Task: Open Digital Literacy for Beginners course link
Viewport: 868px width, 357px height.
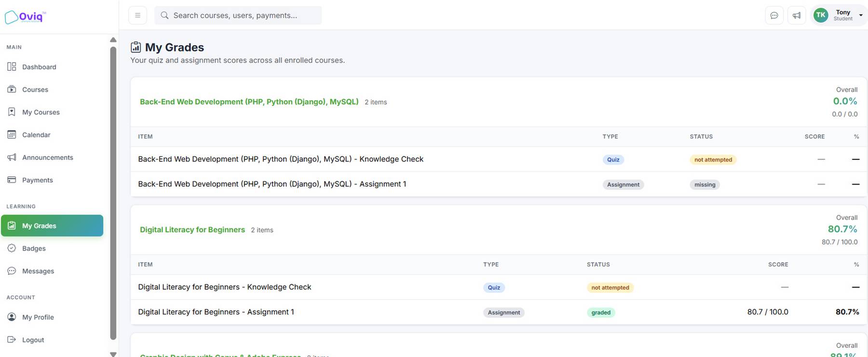Action: [x=192, y=230]
